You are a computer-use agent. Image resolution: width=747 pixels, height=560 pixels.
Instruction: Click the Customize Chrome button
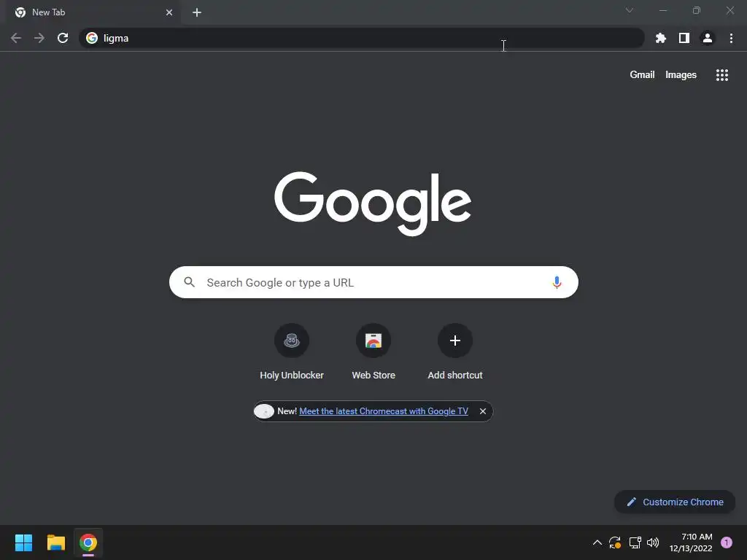[x=675, y=502]
